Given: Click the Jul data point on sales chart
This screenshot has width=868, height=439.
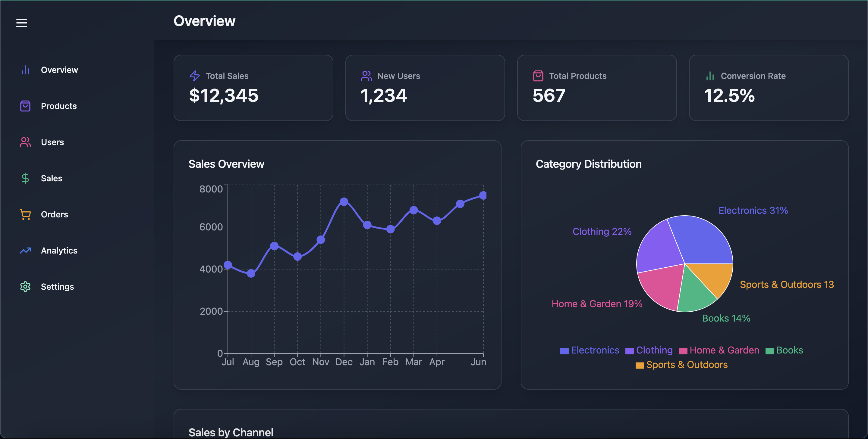Looking at the screenshot, I should click(x=228, y=265).
